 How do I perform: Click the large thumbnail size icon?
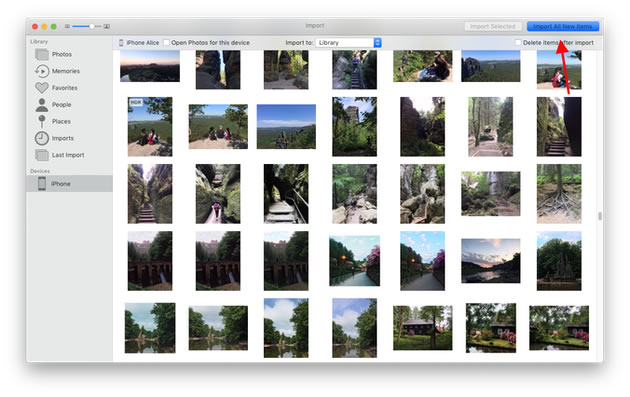pos(106,27)
